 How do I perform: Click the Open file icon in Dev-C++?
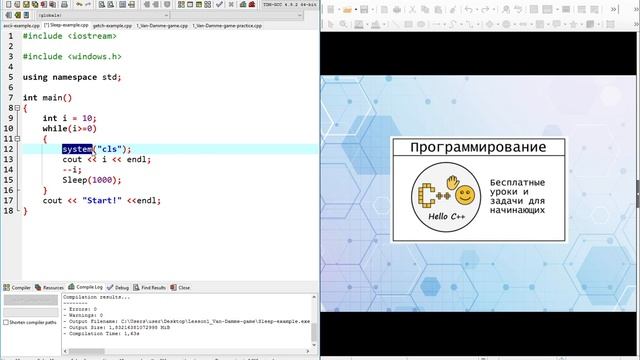[17, 4]
